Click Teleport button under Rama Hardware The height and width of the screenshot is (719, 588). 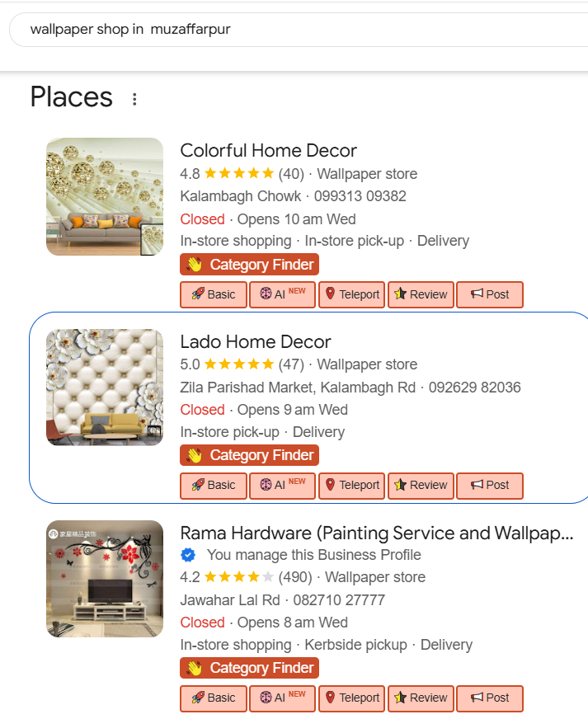(x=352, y=698)
